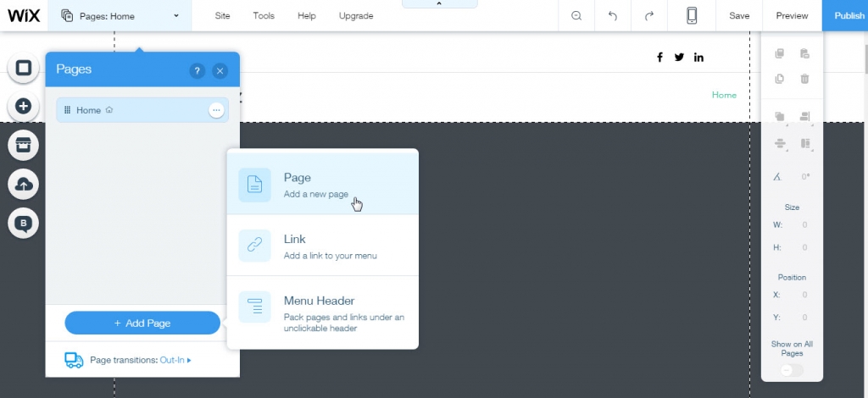Click the Undo arrow icon

pos(613,15)
